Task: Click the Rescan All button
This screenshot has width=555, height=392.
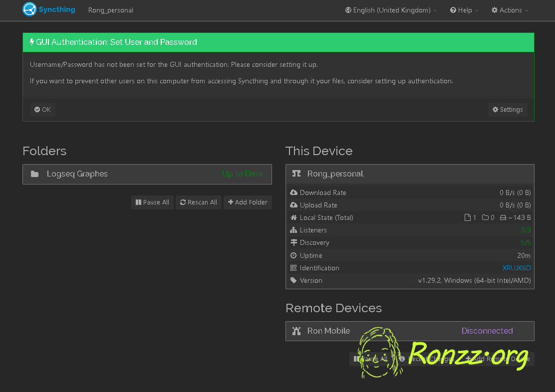Action: [199, 202]
